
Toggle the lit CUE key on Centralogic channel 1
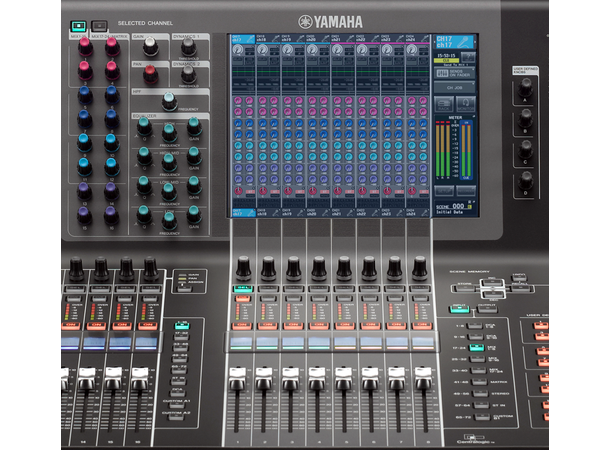coord(242,299)
